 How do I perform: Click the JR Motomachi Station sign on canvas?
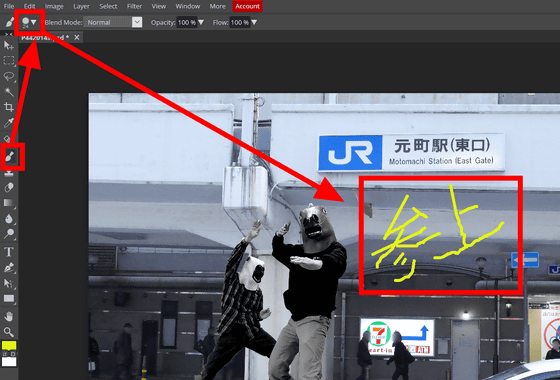(411, 153)
